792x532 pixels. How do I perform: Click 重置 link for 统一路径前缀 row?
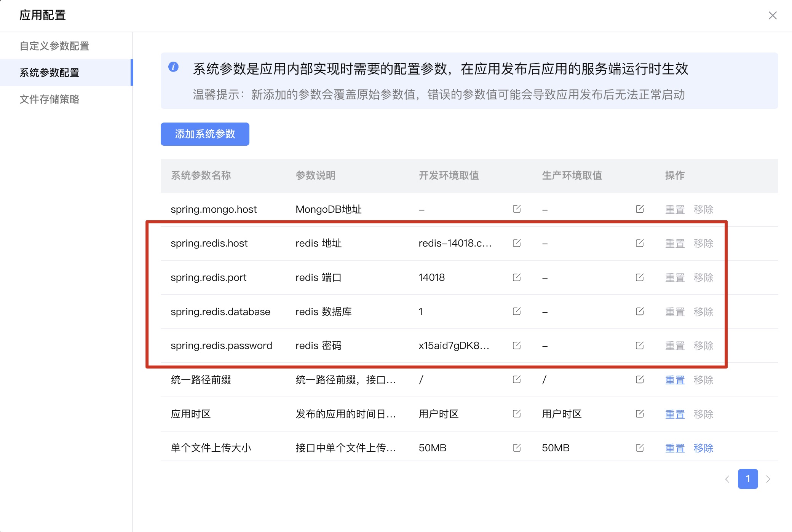point(674,380)
